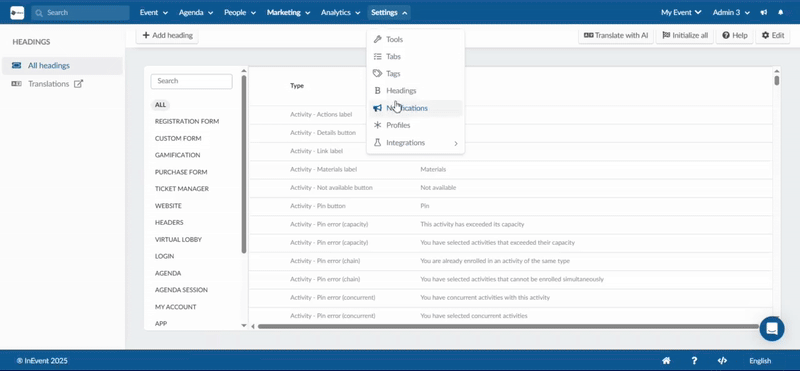Click category list scrollbar down arrow
This screenshot has height=371, width=800.
(x=243, y=326)
